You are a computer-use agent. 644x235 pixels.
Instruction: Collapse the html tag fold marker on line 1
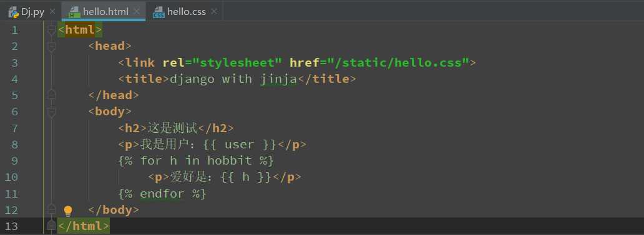pos(51,31)
